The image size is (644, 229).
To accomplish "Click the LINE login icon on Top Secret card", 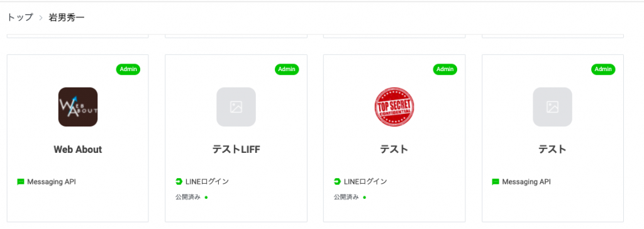I will click(337, 182).
